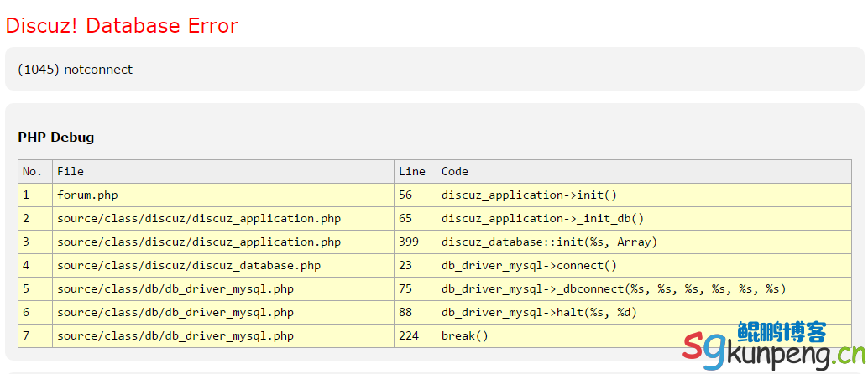Click line number "65" cell

point(416,219)
